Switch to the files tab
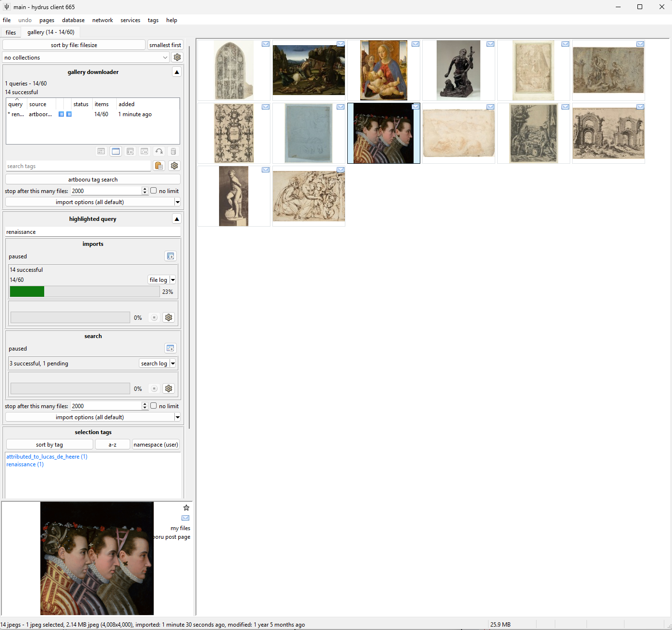Viewport: 672px width, 630px height. tap(11, 33)
